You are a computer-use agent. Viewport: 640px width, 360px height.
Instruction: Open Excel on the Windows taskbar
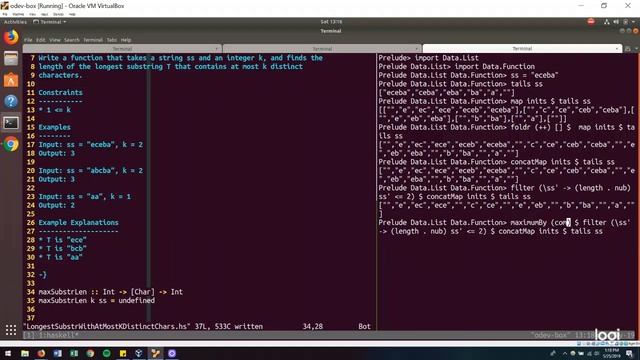pos(74,353)
